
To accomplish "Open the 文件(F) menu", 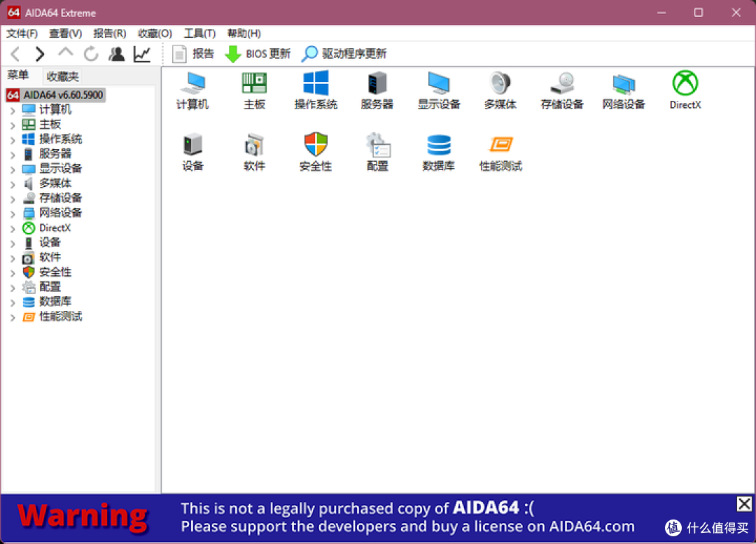I will (22, 34).
